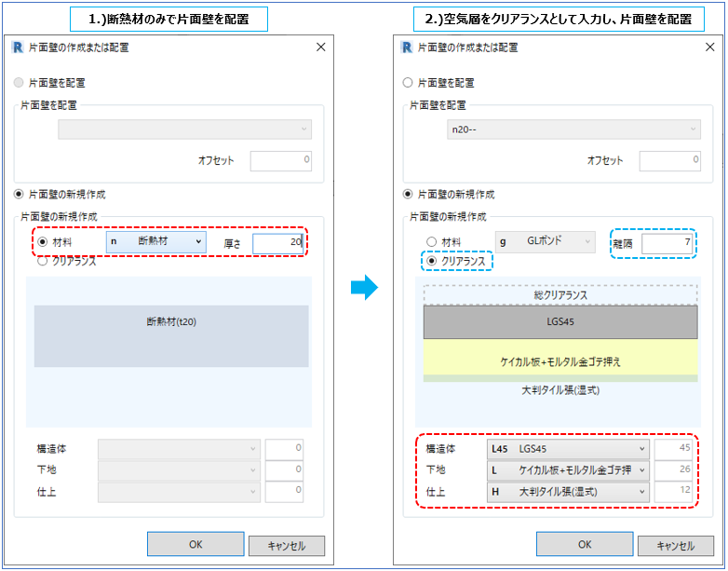Click the gray LGS45 layer preview
728x571 pixels.
tap(560, 321)
